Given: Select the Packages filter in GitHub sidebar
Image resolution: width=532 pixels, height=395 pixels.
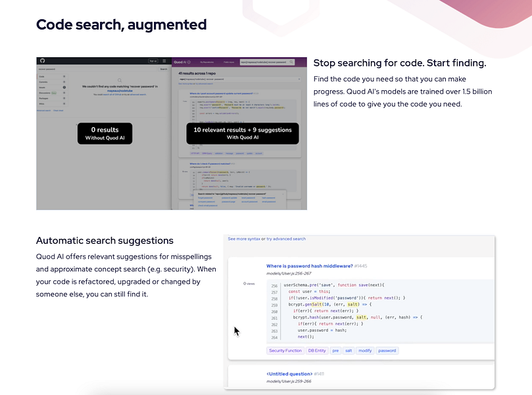Looking at the screenshot, I should (x=51, y=98).
